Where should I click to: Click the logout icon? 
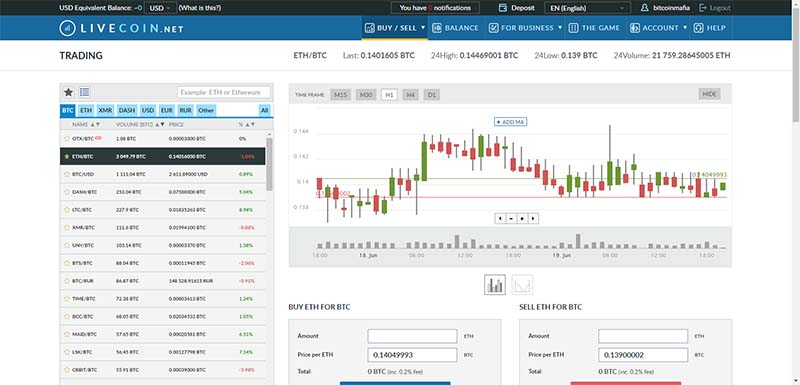point(703,8)
